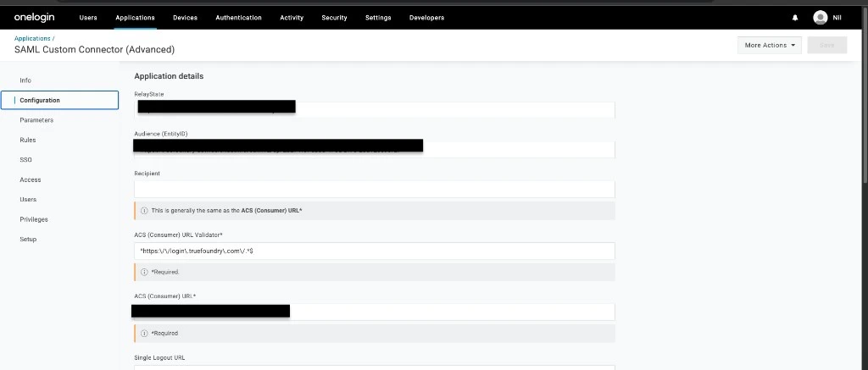Expand the More Actions dropdown
This screenshot has height=370, width=868.
[770, 46]
